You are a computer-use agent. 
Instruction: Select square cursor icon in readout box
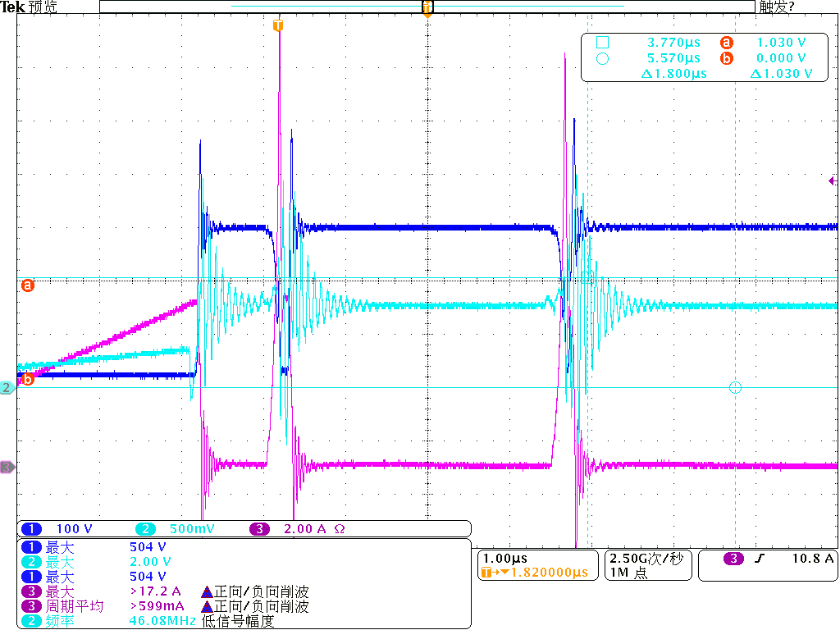[x=602, y=43]
